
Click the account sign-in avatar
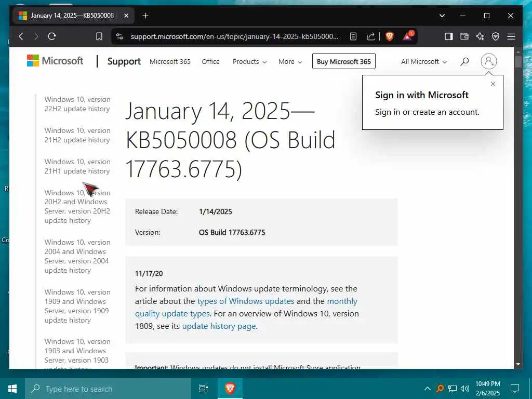tap(488, 61)
